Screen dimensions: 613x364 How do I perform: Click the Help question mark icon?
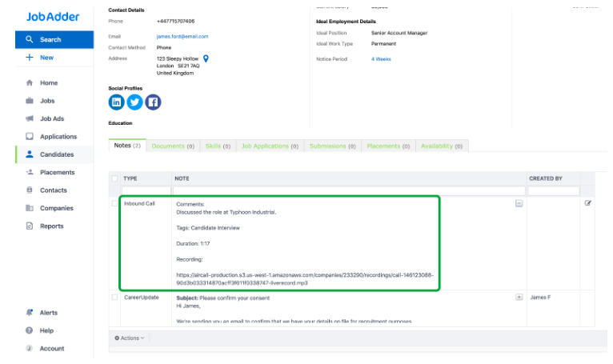click(30, 330)
